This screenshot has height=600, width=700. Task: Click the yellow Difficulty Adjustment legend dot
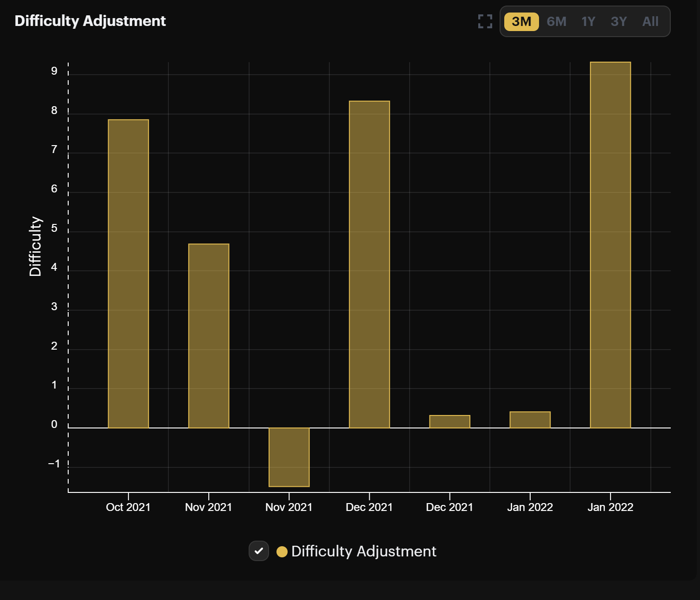[x=282, y=551]
